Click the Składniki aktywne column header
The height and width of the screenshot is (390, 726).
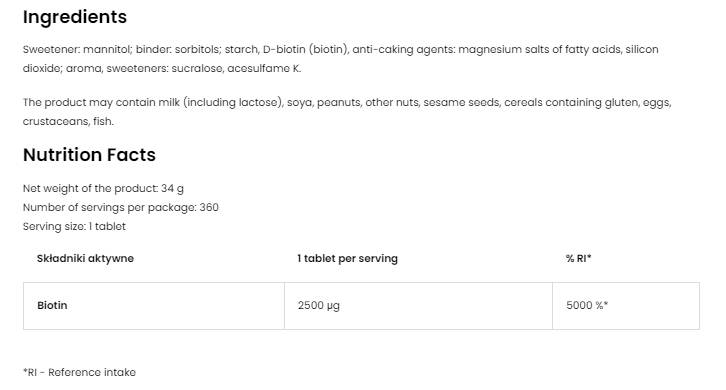coord(85,258)
